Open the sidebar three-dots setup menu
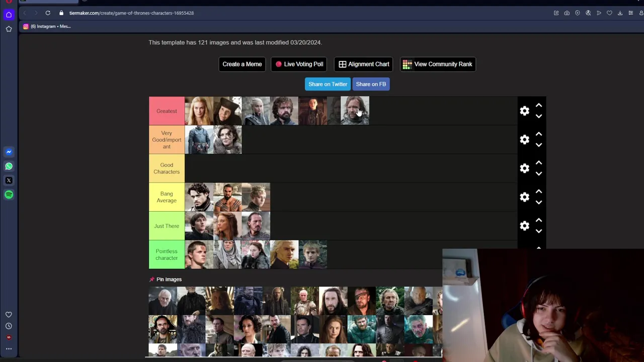This screenshot has width=644, height=362. click(9, 348)
